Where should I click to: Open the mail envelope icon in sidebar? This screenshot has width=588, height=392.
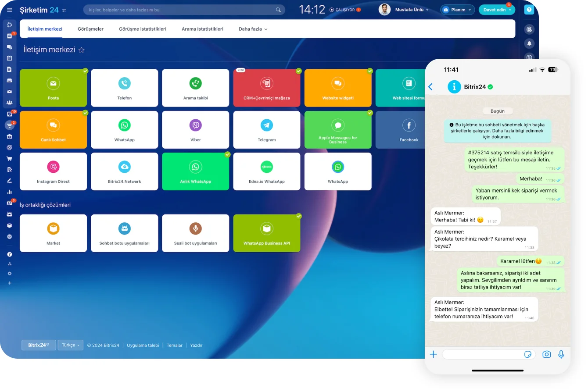tap(10, 92)
